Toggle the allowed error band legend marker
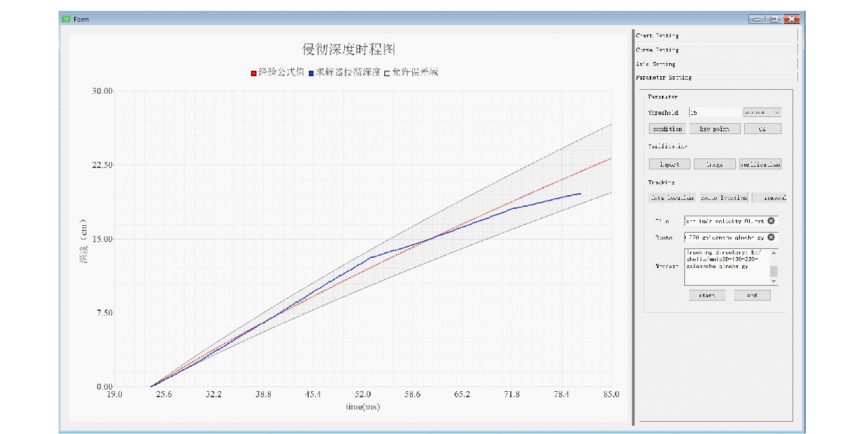The image size is (868, 434). coord(387,72)
